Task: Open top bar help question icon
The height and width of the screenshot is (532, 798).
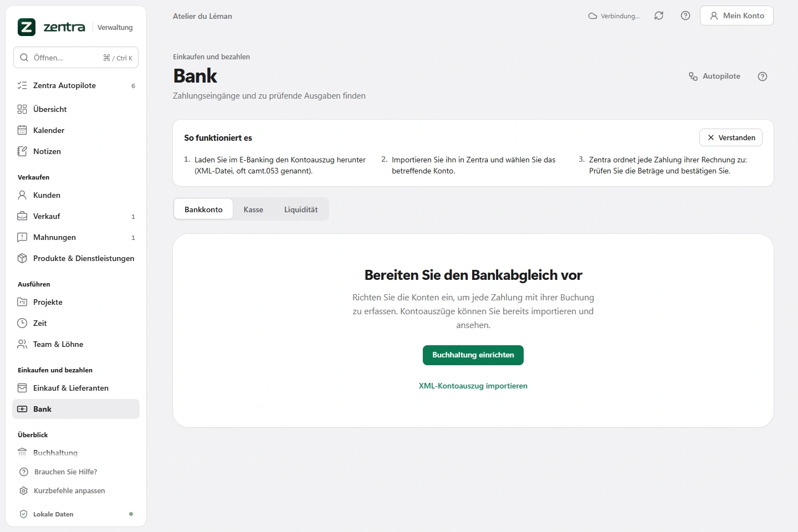Action: 686,16
